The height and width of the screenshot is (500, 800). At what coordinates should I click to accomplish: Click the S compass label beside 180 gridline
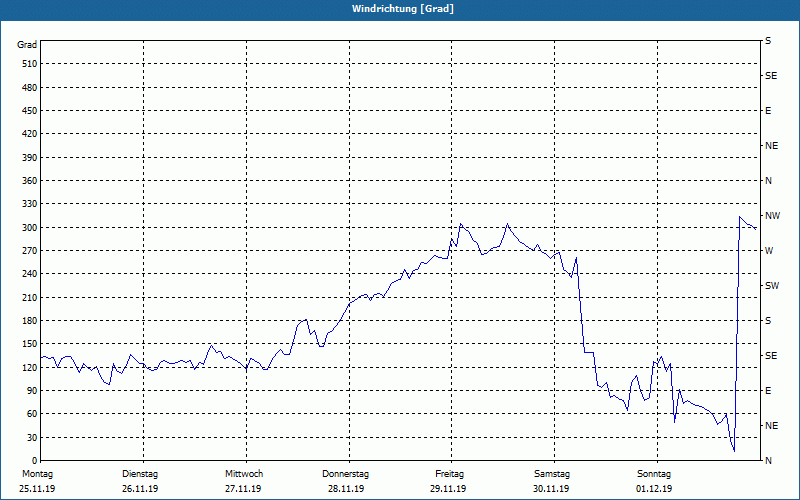[768, 320]
